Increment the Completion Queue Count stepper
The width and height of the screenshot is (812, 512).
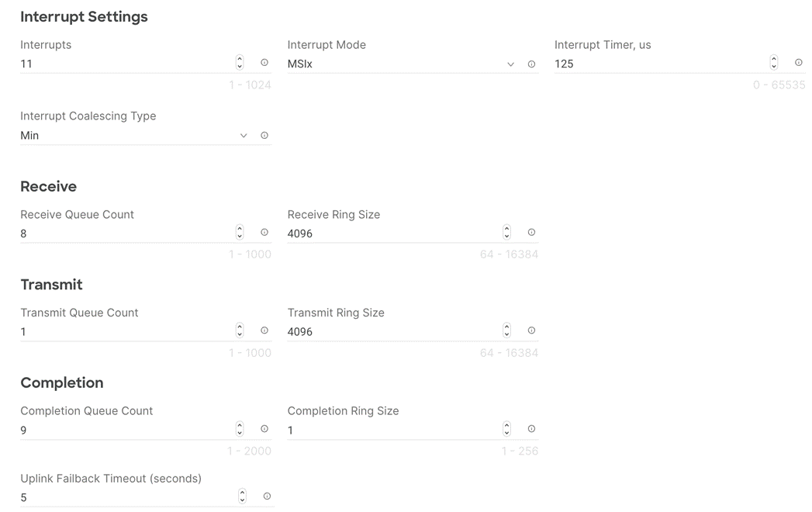point(240,425)
